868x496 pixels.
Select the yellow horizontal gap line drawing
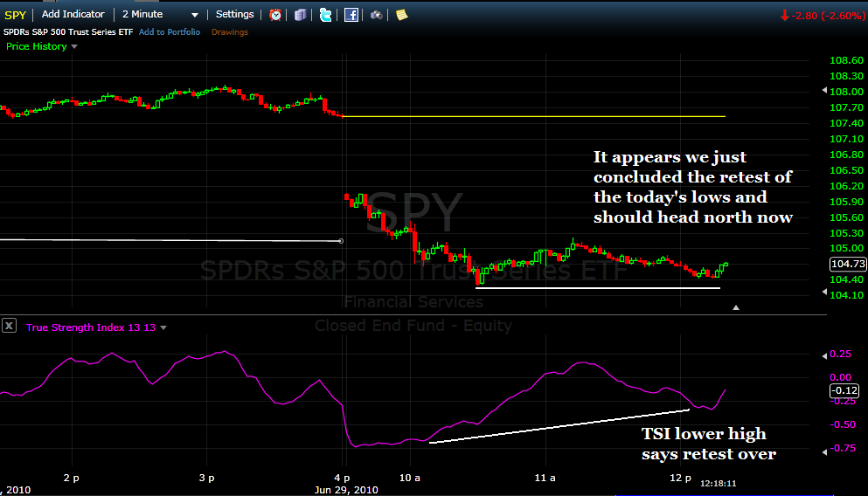[x=534, y=116]
